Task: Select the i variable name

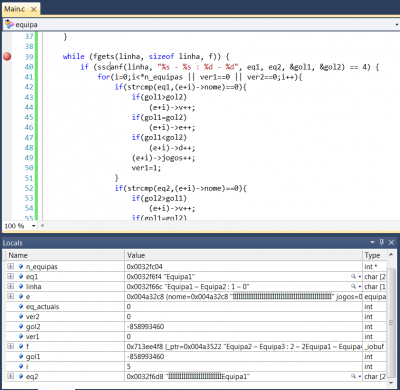Action: [27, 367]
